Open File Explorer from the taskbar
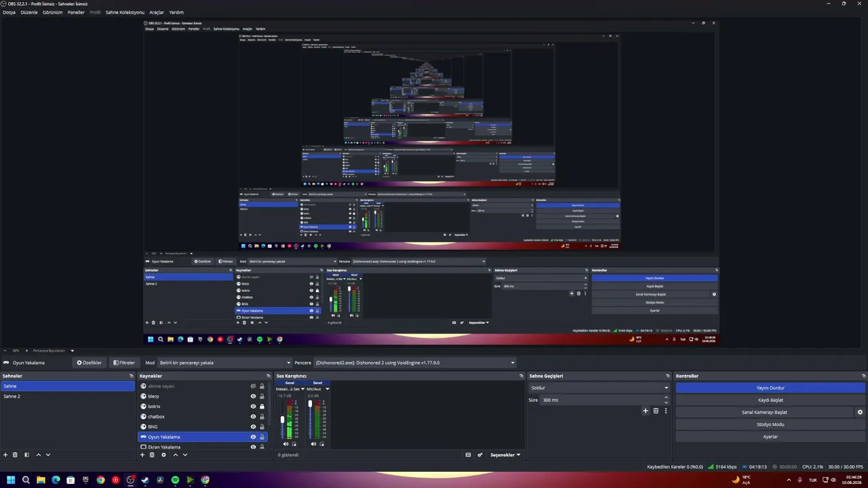The image size is (868, 488). coord(41,480)
